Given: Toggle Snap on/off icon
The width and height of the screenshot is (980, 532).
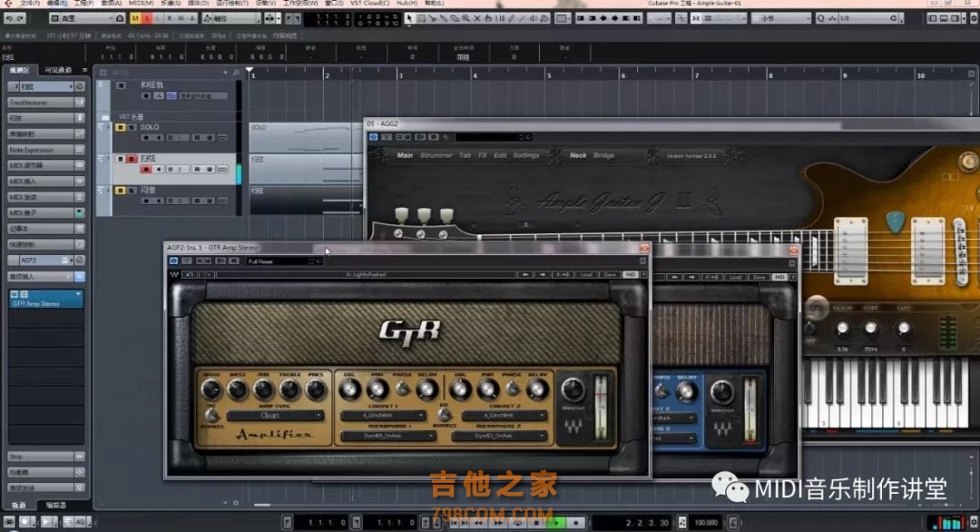Looking at the screenshot, I should click(696, 18).
